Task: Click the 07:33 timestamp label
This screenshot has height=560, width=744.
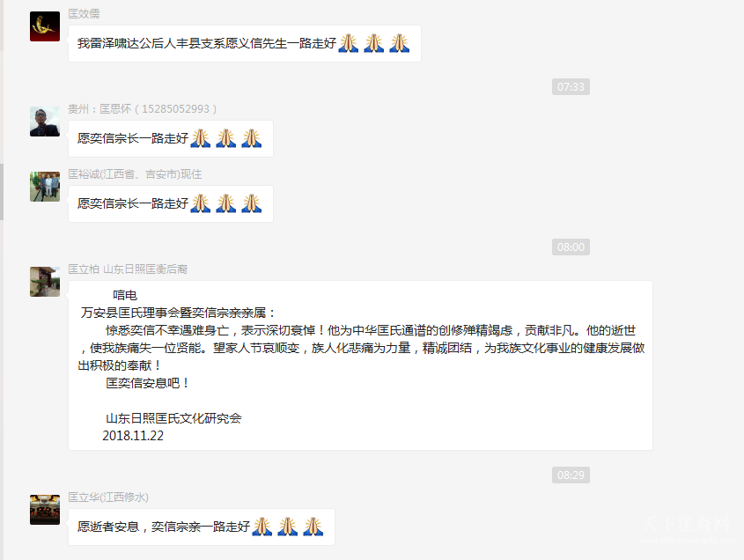Action: 571,87
